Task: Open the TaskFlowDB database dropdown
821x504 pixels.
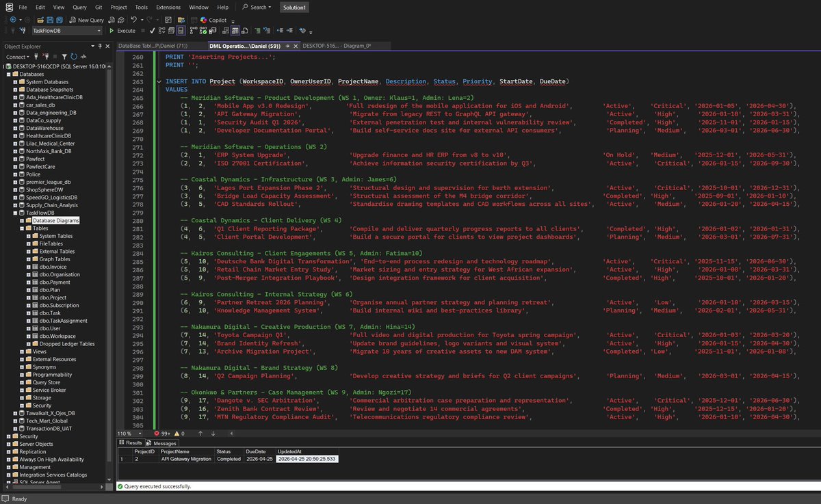Action: point(66,31)
